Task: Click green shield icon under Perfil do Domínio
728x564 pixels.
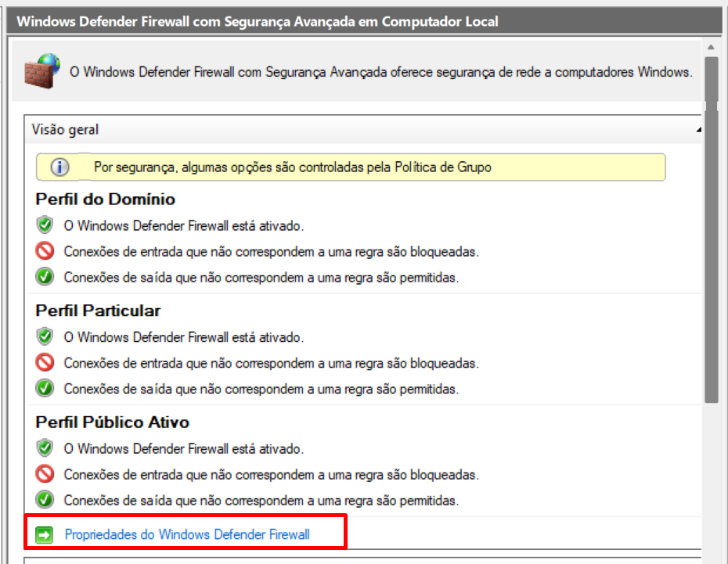Action: click(45, 225)
